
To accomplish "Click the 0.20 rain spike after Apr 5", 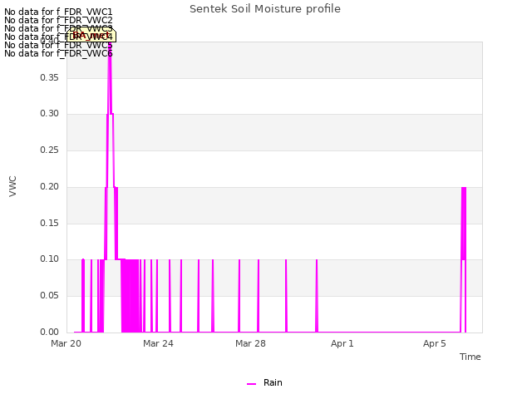I will point(464,224).
